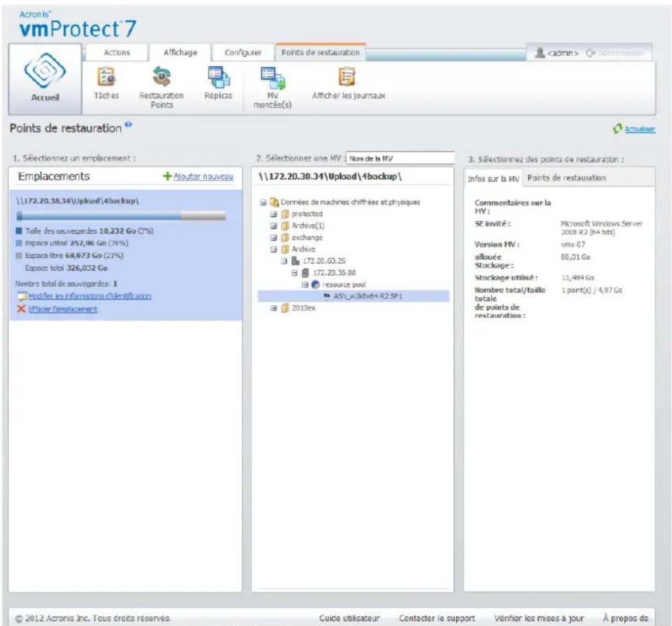Open the Points de restauration details tab

567,178
